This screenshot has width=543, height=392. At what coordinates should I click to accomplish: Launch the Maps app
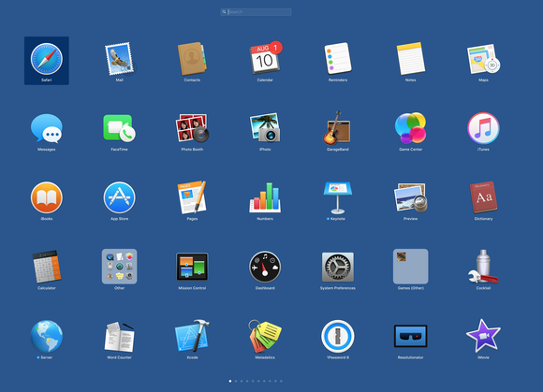(483, 59)
